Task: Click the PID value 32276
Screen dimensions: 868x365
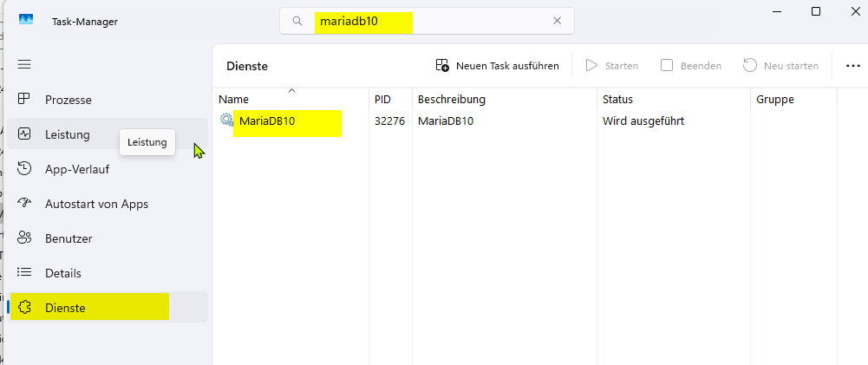Action: coord(389,121)
